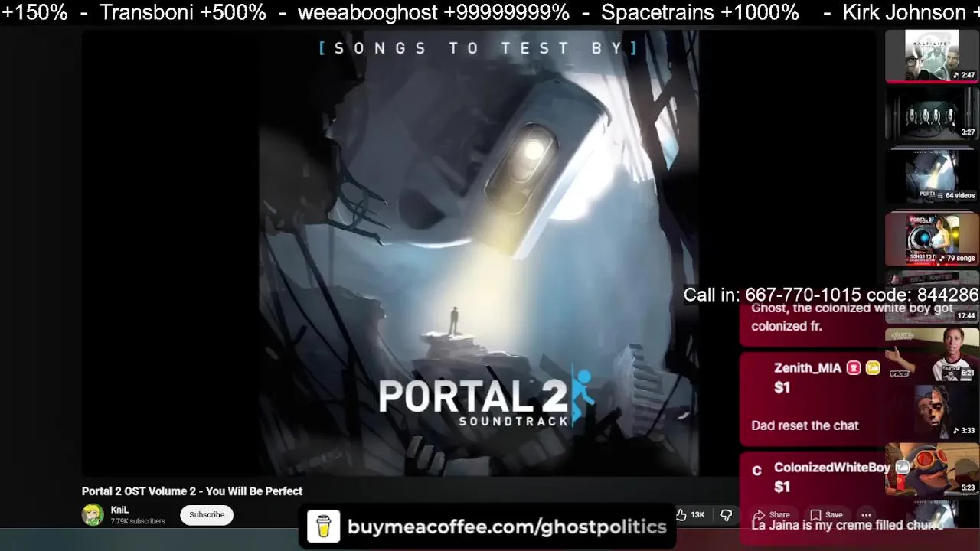Click the video title You Will Be Perfect

(192, 491)
